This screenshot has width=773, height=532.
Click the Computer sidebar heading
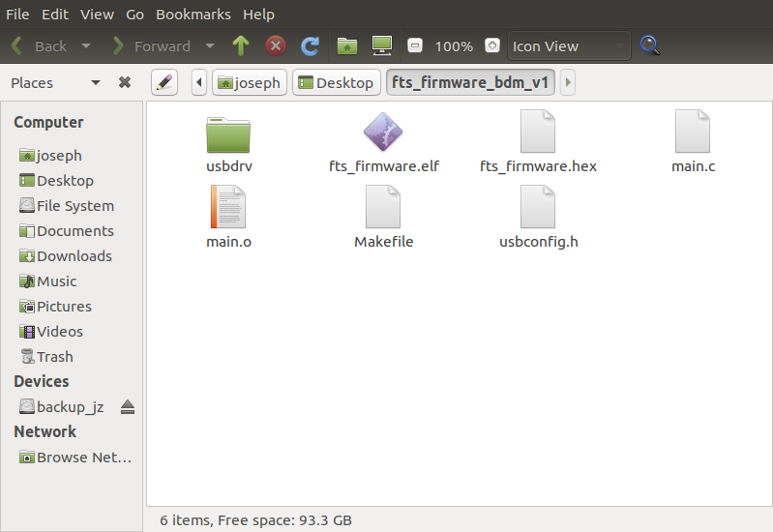48,122
